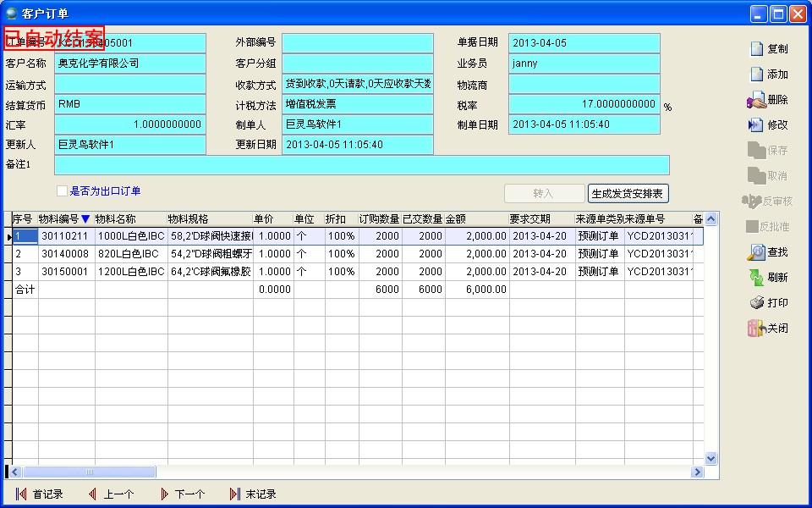Go to 首记录 (first record)
The height and width of the screenshot is (508, 812).
pos(40,494)
